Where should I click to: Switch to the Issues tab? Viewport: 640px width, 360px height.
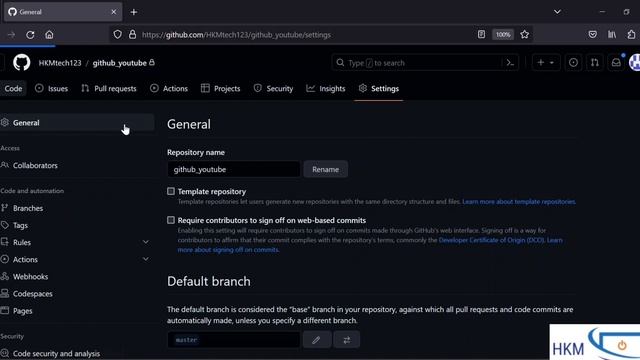(51, 89)
